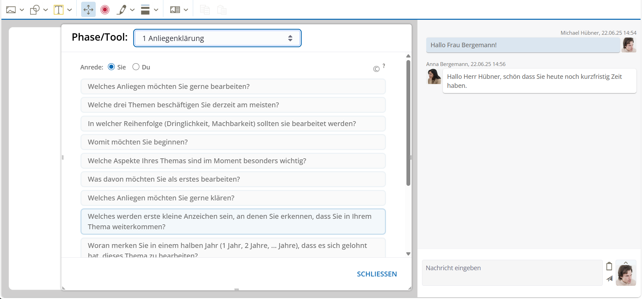Select the shapes tool icon
The image size is (644, 299).
35,10
